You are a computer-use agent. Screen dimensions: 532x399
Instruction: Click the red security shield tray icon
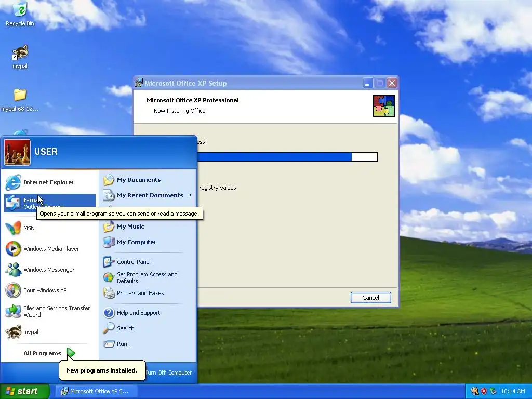pos(484,391)
